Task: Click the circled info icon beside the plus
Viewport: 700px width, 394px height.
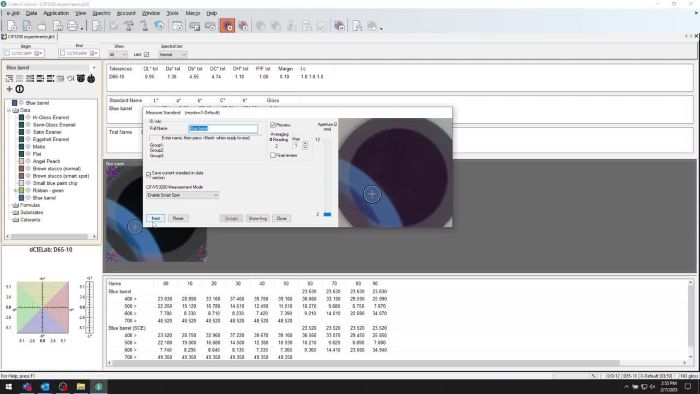Action: [20, 89]
